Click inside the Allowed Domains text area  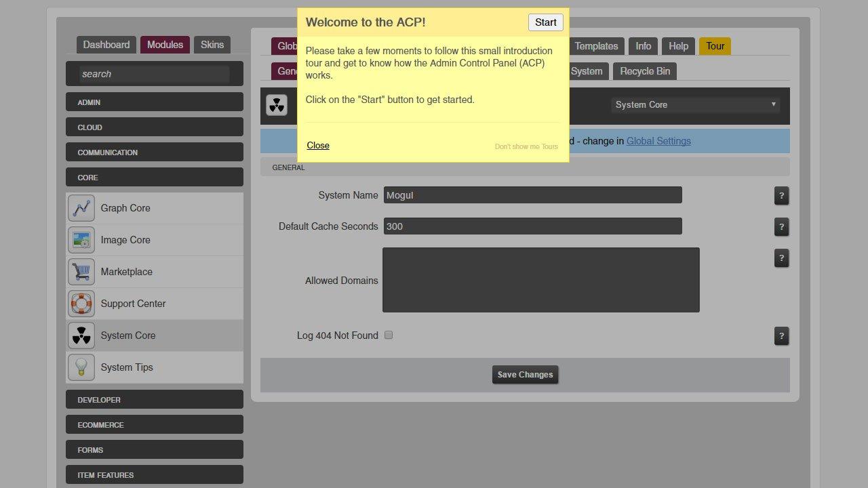click(541, 280)
